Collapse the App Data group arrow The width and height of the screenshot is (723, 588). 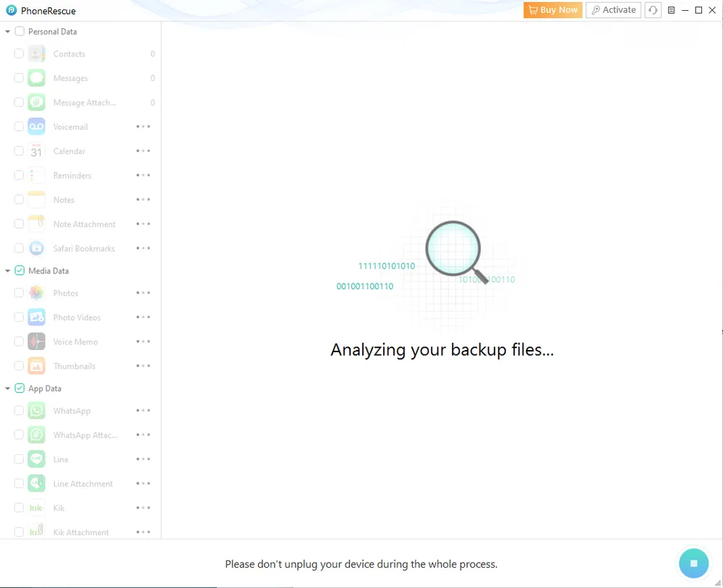click(7, 389)
